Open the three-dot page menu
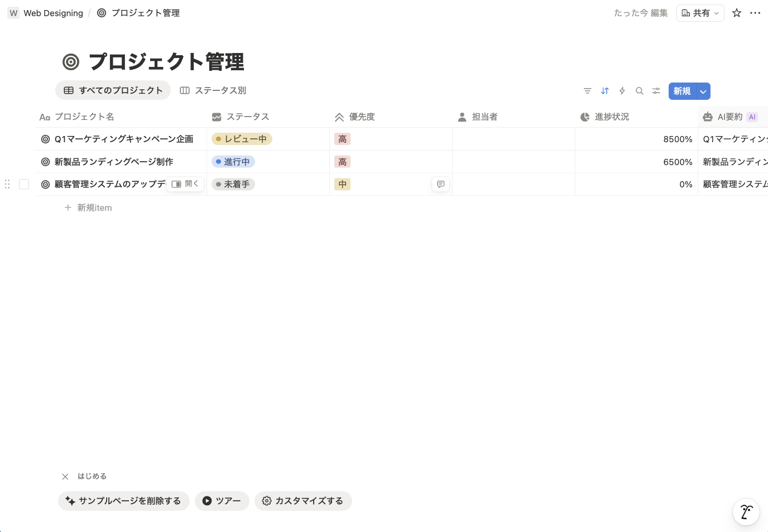The height and width of the screenshot is (532, 768). click(755, 13)
